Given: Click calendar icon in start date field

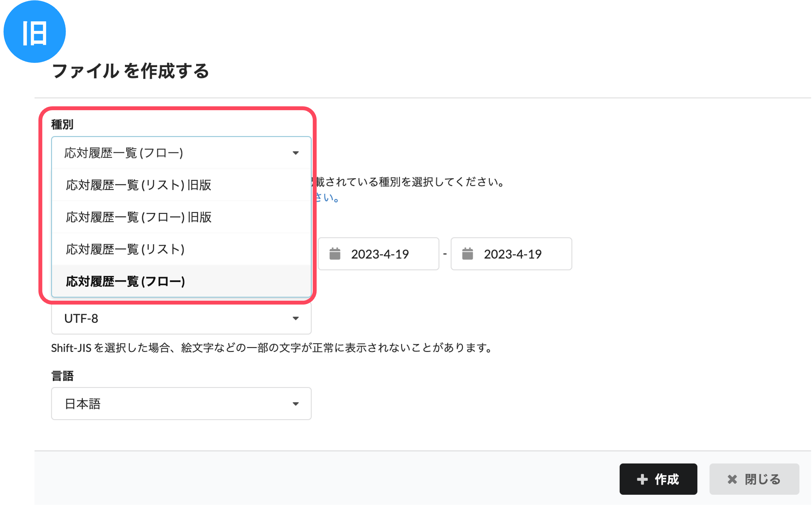Looking at the screenshot, I should 335,254.
